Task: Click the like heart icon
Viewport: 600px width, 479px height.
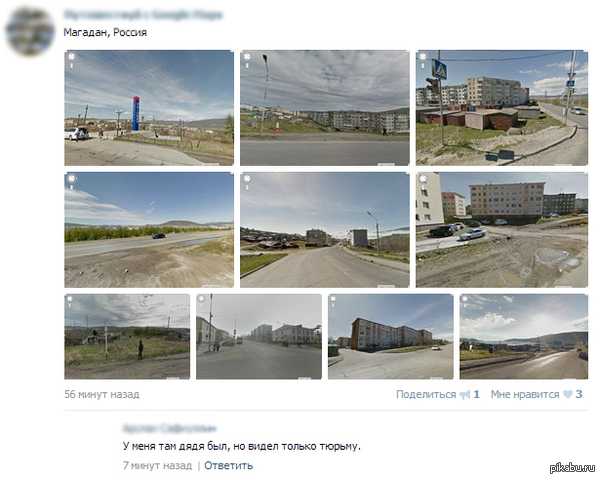Action: (x=568, y=394)
